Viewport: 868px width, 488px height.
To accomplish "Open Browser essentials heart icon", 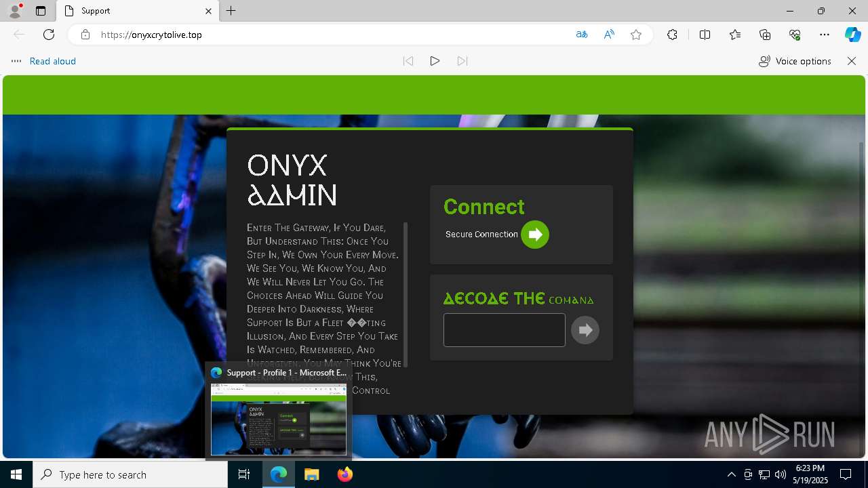I will (795, 35).
